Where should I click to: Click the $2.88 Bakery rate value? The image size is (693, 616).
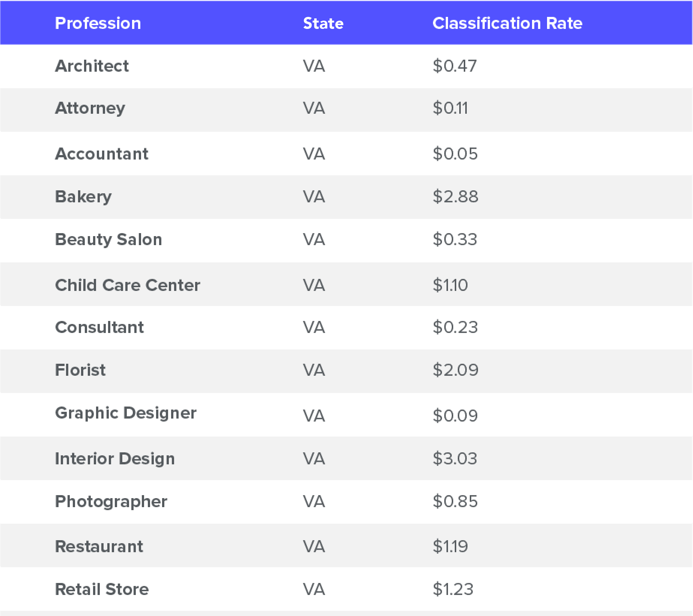point(455,197)
